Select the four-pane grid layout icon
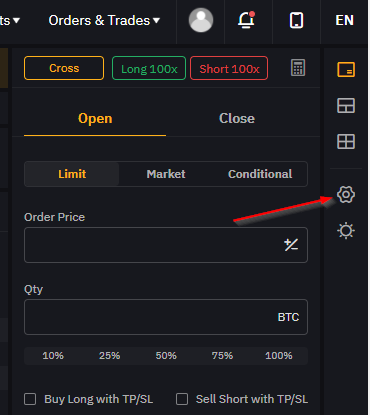This screenshot has height=415, width=370. [346, 142]
